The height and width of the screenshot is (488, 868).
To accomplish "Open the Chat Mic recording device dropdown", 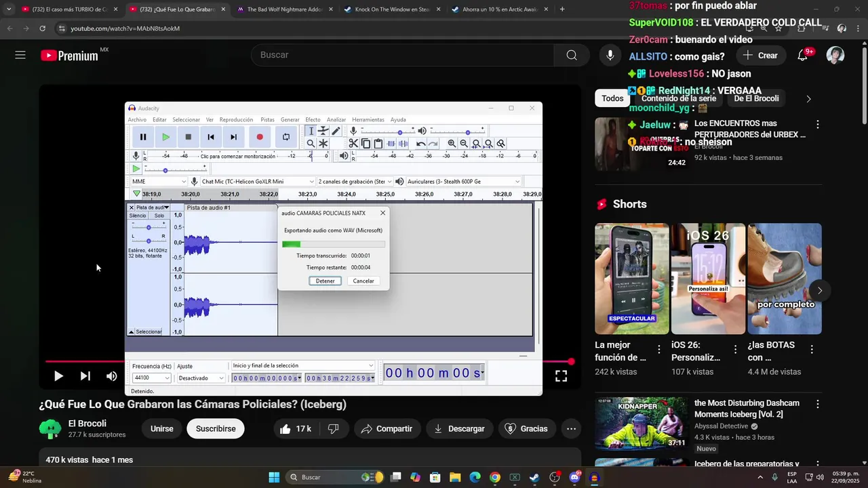I will 258,182.
